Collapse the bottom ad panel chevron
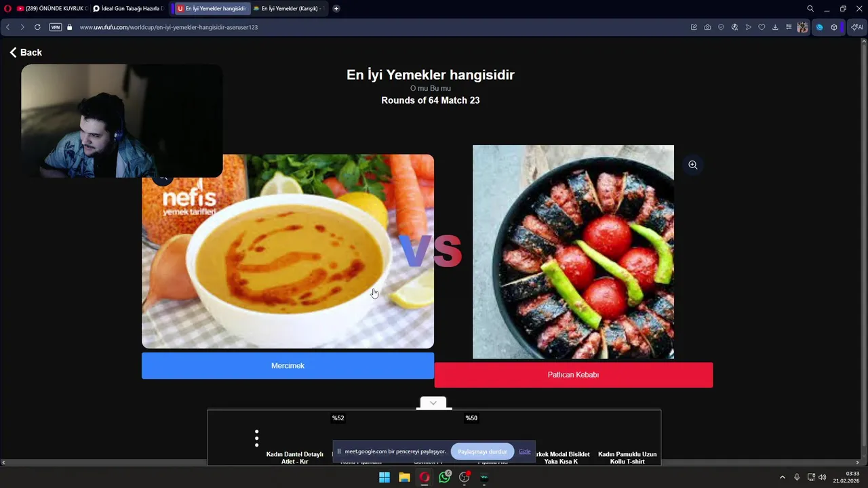The height and width of the screenshot is (488, 868). pyautogui.click(x=433, y=403)
